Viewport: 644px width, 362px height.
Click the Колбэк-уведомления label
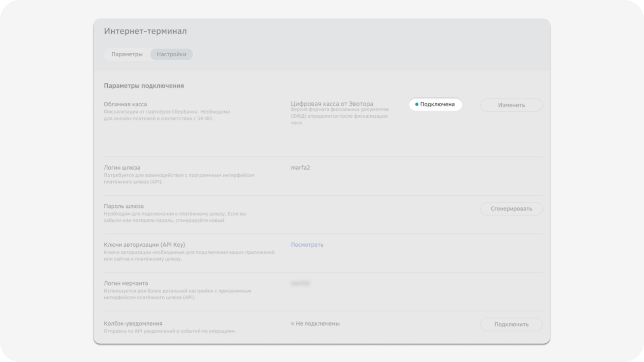coord(133,323)
